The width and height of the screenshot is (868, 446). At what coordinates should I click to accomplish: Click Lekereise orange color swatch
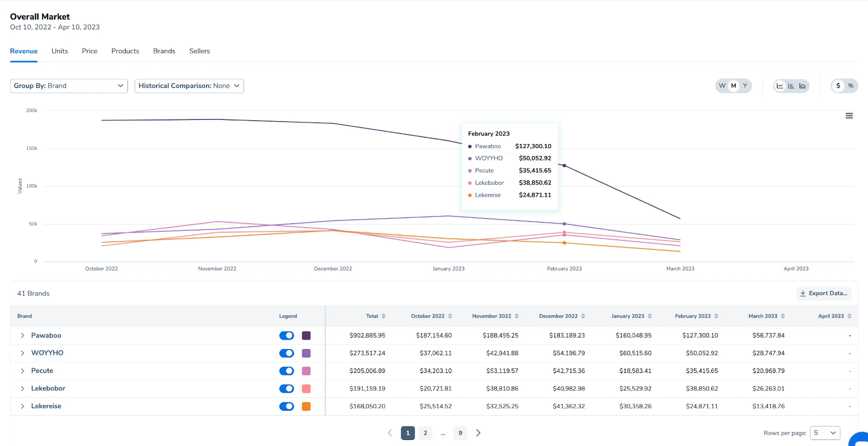tap(307, 406)
